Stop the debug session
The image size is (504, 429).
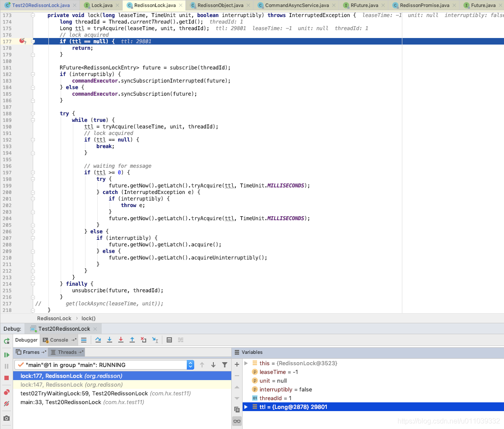coord(7,378)
